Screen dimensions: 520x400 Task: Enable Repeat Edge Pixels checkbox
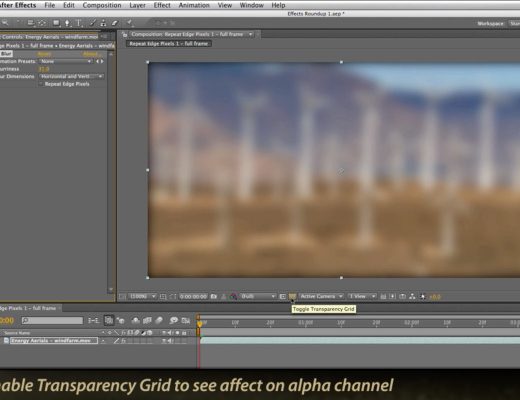[41, 84]
